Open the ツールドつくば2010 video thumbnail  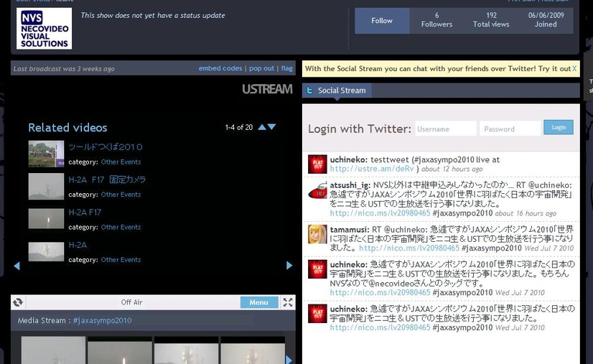(46, 154)
